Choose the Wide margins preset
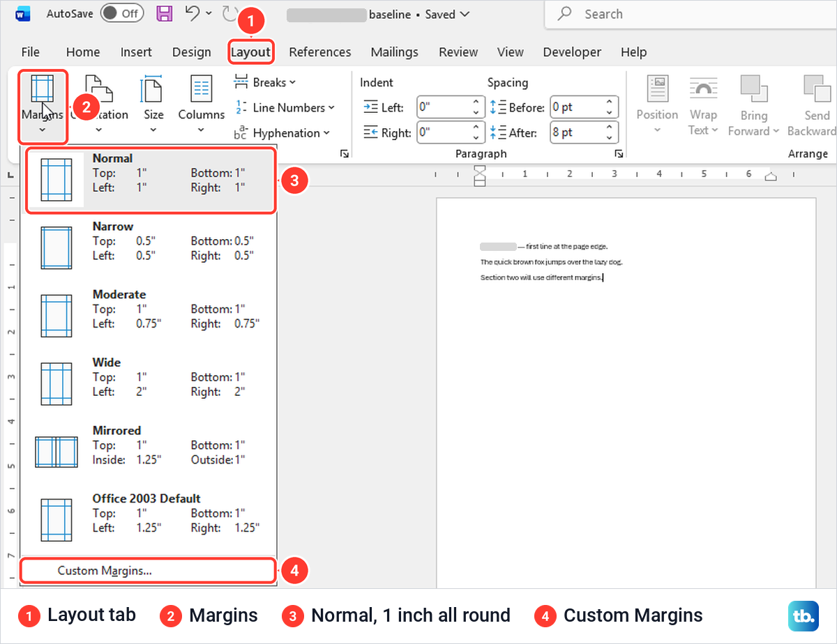The image size is (837, 644). (149, 384)
